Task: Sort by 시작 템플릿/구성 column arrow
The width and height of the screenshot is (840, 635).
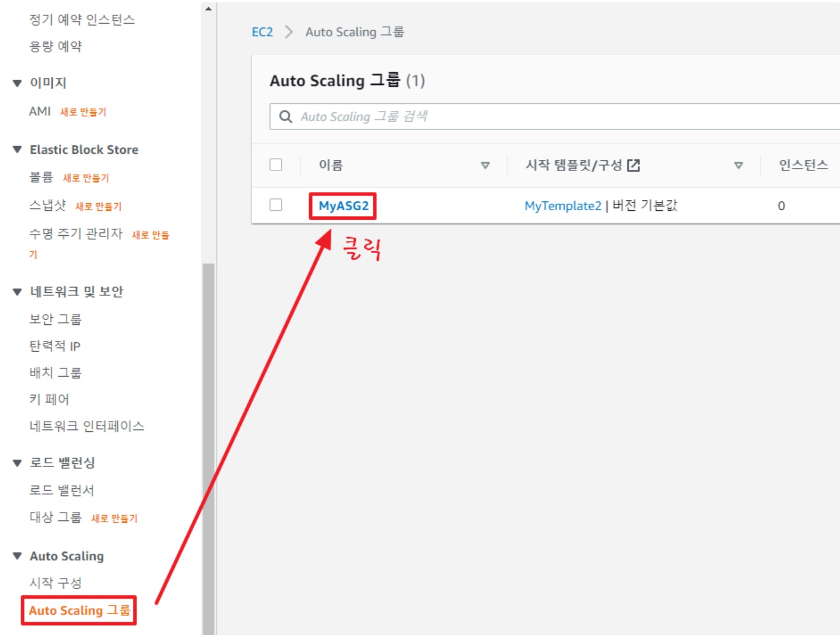Action: (x=738, y=165)
